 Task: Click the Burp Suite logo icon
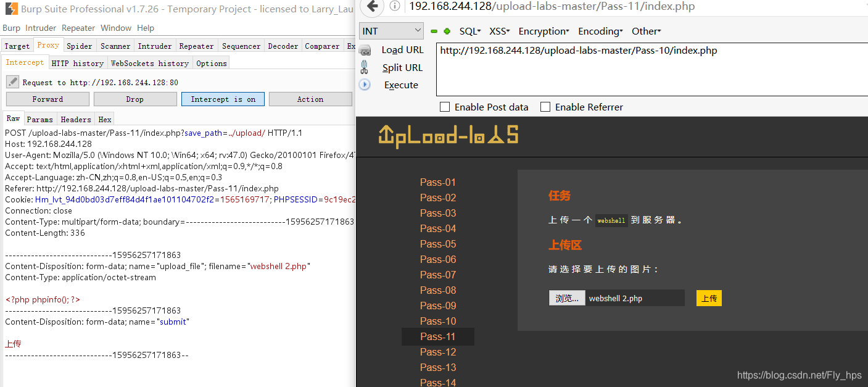click(10, 9)
